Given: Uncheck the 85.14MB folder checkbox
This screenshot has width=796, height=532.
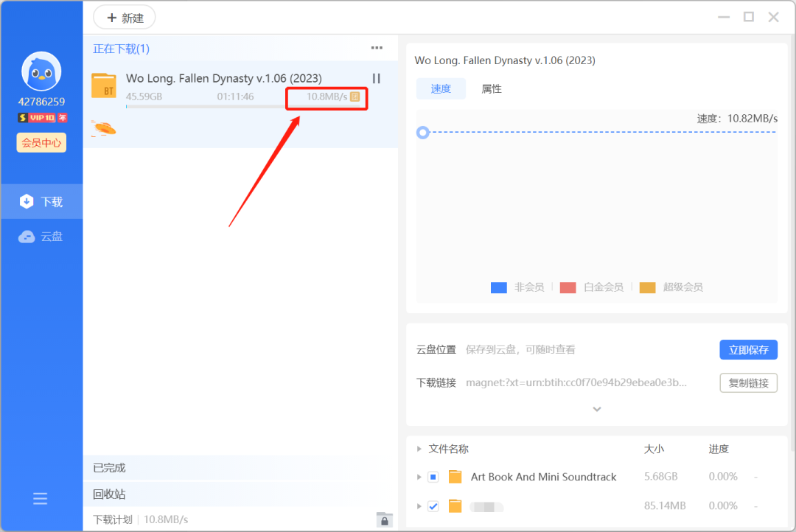Looking at the screenshot, I should tap(433, 506).
